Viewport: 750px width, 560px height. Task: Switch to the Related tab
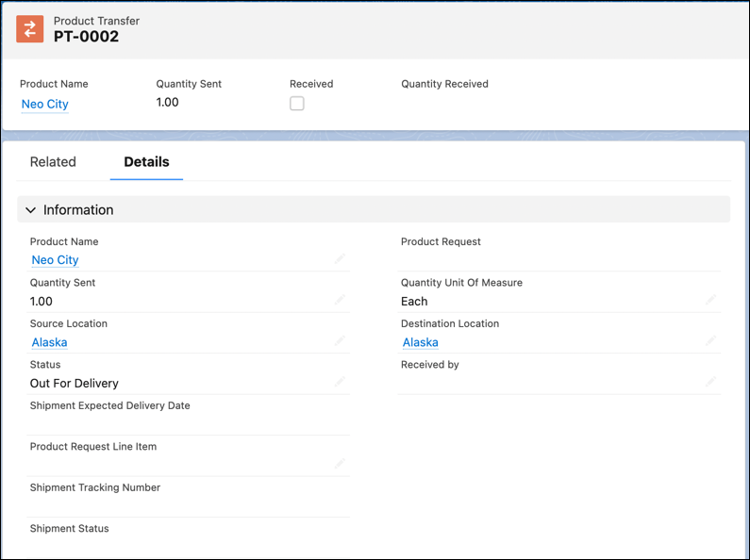[53, 162]
